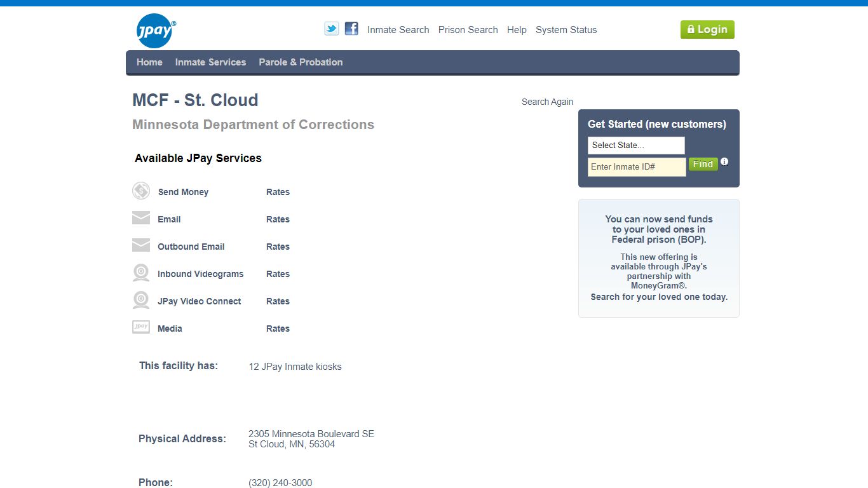Click the JPay logo
Image resolution: width=868 pixels, height=488 pixels.
click(156, 30)
